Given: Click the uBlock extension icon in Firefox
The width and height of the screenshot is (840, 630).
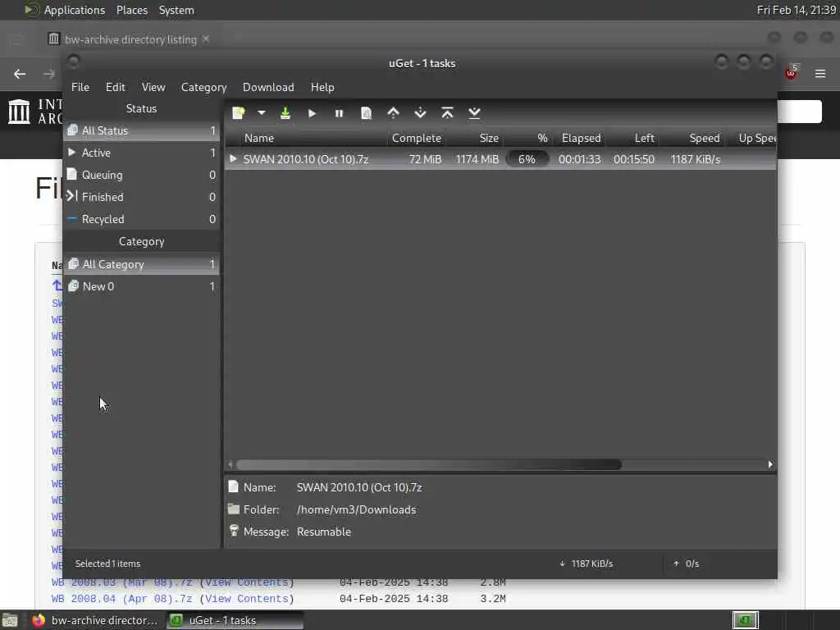Looking at the screenshot, I should tap(792, 73).
